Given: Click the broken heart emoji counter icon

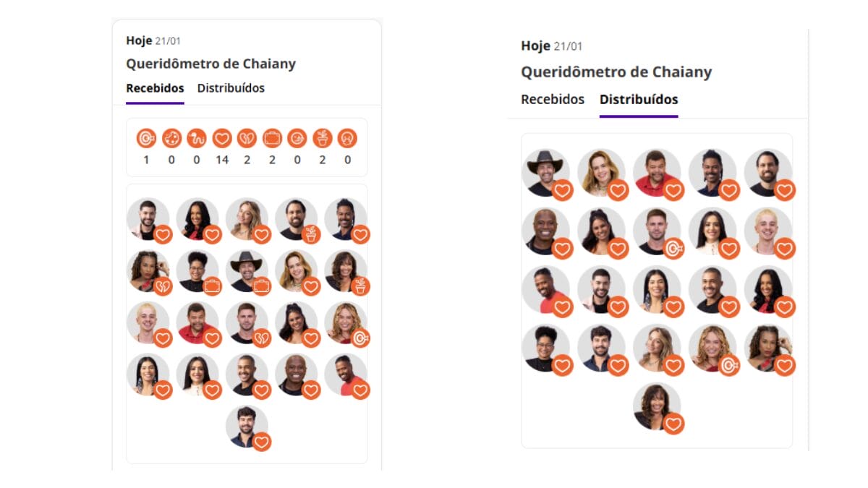Looking at the screenshot, I should click(247, 138).
